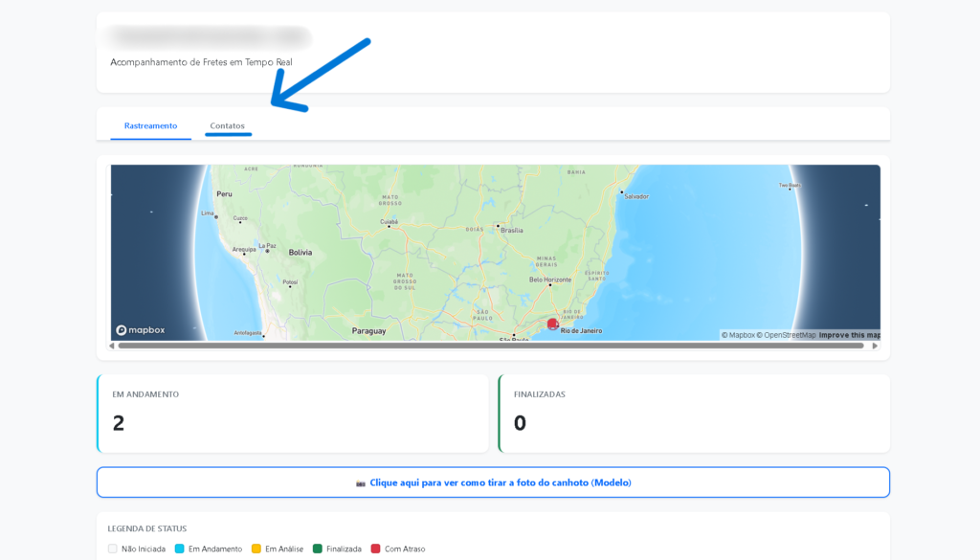980x560 pixels.
Task: Click the cyan Em Andamento legend swatch
Action: pos(179,549)
